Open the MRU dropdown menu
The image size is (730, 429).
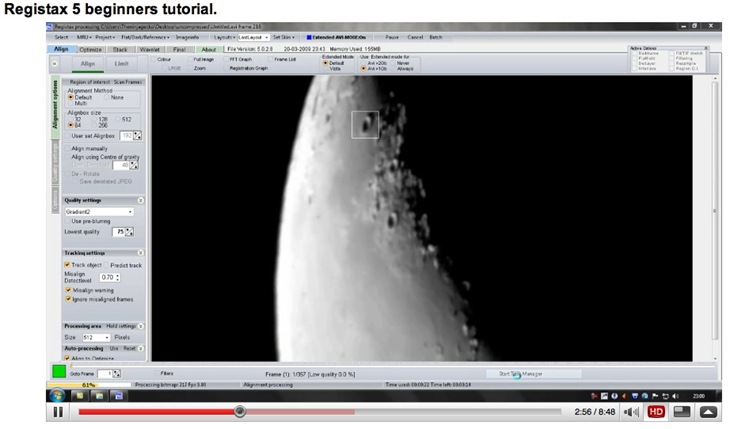pyautogui.click(x=84, y=37)
